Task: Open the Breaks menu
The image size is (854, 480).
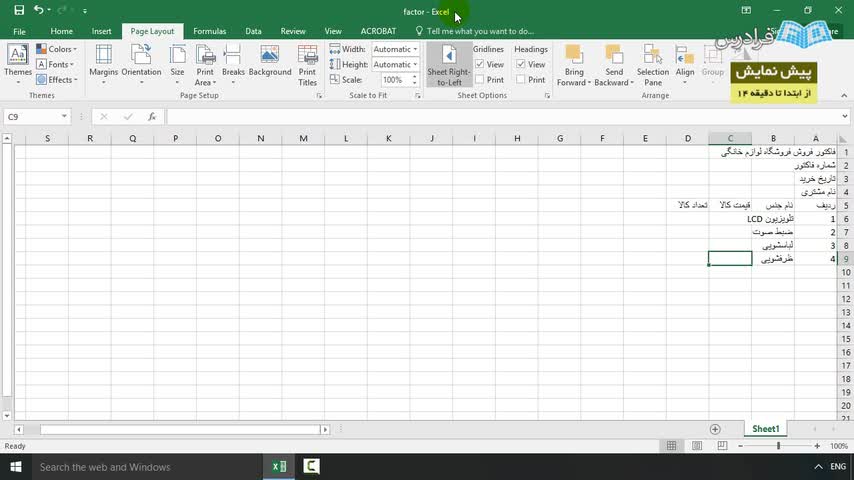Action: [233, 65]
